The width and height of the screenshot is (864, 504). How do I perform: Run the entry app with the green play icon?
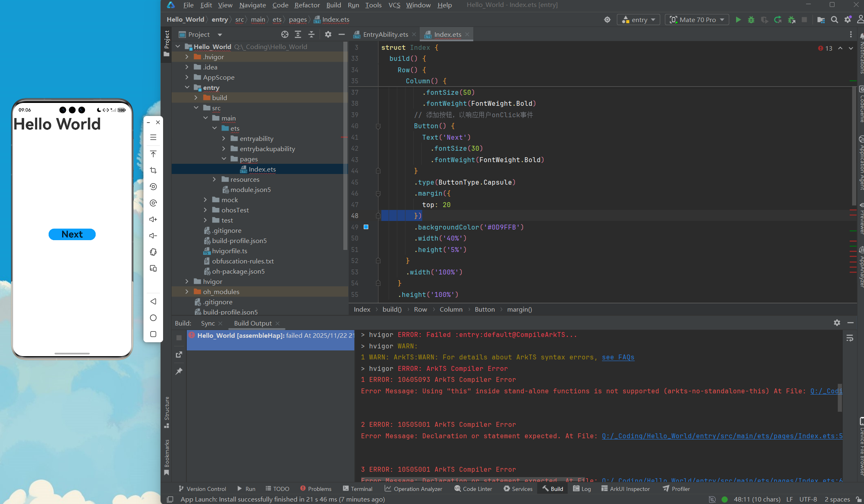point(738,20)
